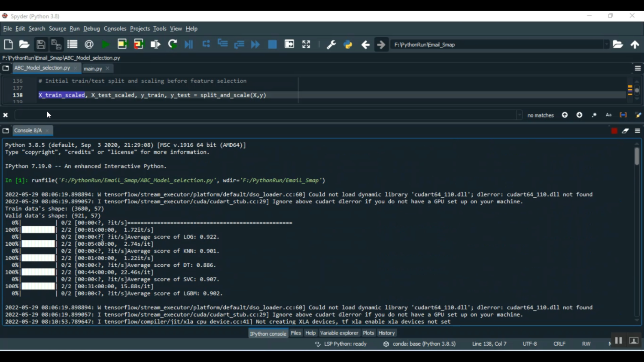Open Spyder Preferences via the wrench icon
Image resolution: width=644 pixels, height=362 pixels.
pos(331,44)
